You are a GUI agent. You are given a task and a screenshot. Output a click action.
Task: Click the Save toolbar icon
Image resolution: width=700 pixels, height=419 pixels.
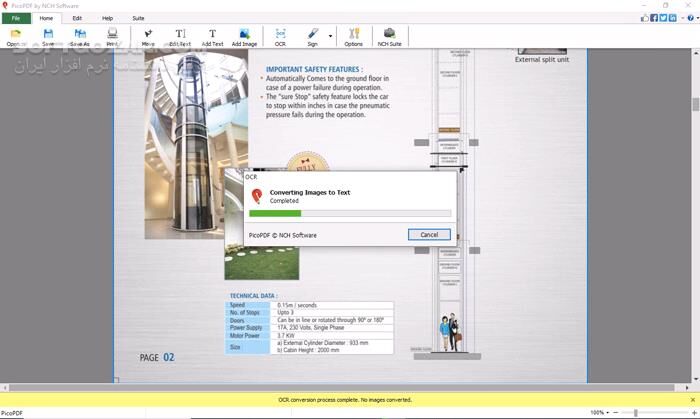(48, 37)
